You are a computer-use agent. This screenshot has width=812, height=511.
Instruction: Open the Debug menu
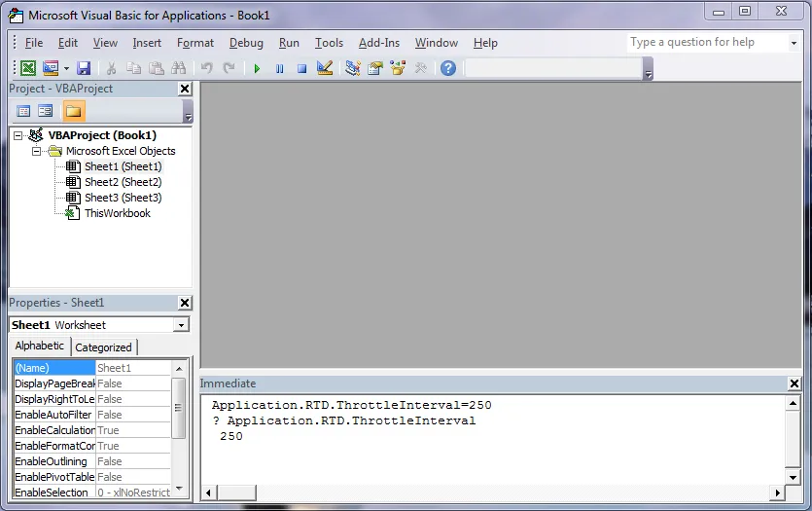click(x=246, y=43)
